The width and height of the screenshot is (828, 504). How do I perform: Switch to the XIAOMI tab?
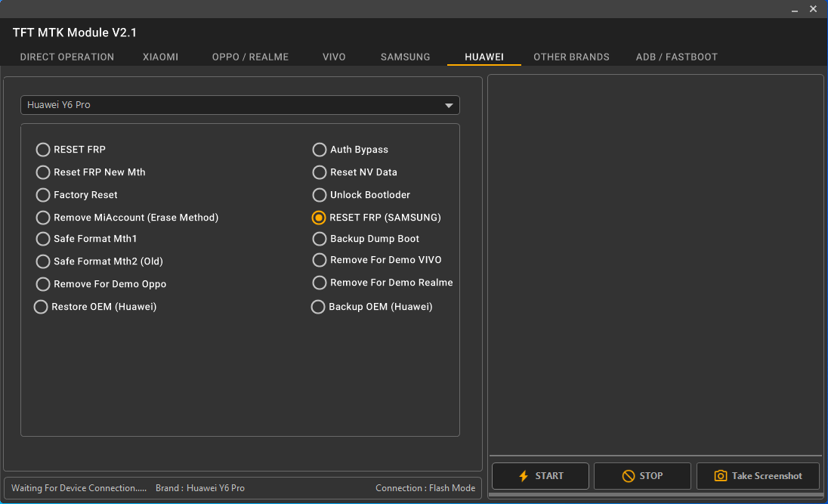pos(160,57)
